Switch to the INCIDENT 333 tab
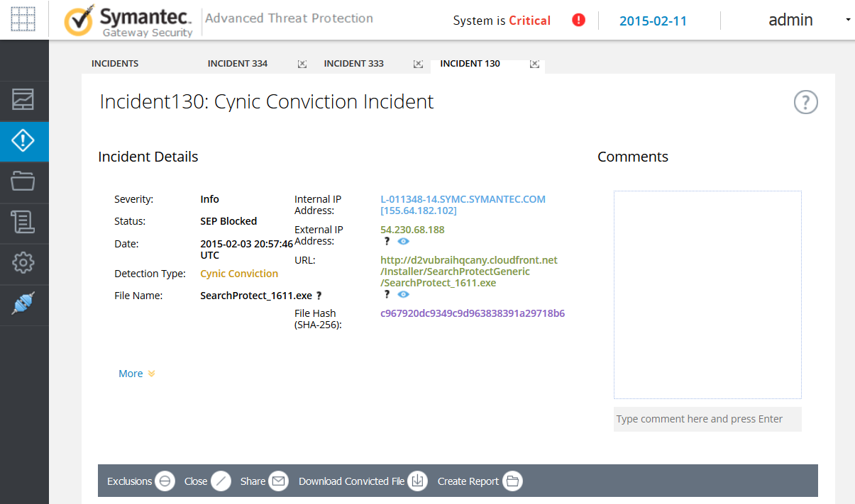Viewport: 855px width, 504px height. coord(354,64)
